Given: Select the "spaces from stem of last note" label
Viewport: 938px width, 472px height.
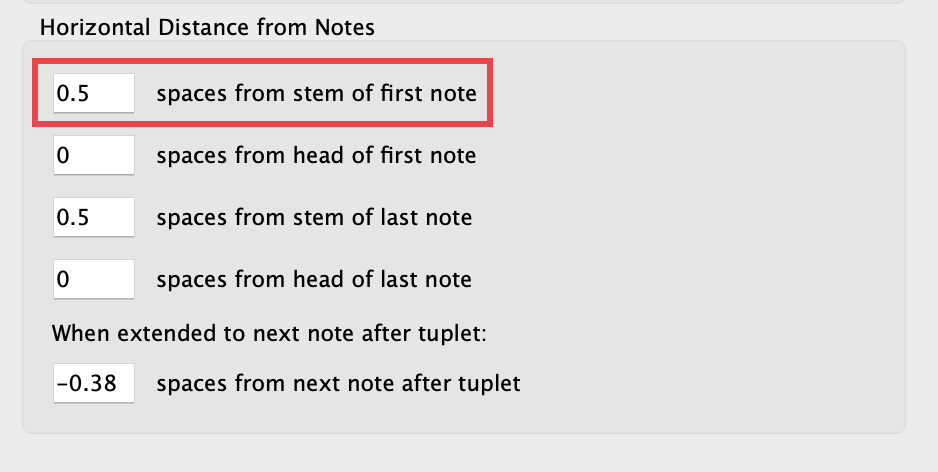Looking at the screenshot, I should click(x=314, y=217).
